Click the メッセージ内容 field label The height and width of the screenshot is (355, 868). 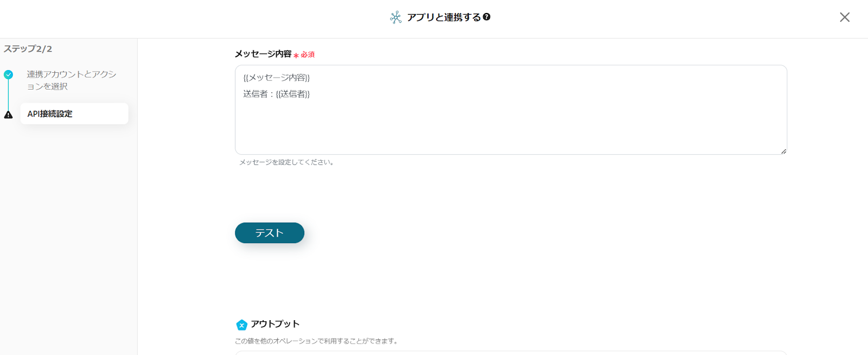(x=263, y=54)
